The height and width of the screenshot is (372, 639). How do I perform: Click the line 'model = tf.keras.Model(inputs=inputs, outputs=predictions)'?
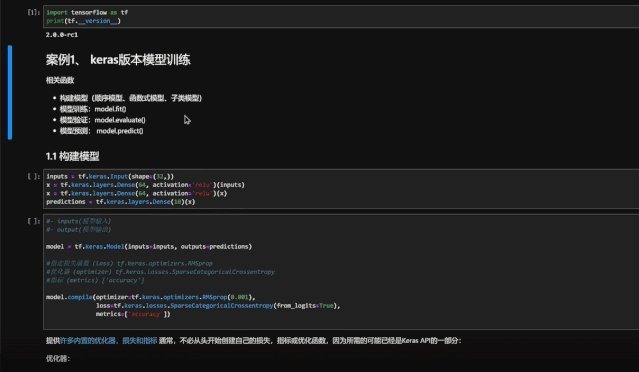pos(149,247)
